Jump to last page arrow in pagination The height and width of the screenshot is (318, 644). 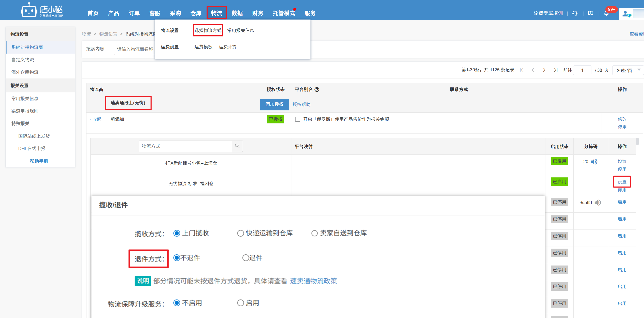[556, 70]
